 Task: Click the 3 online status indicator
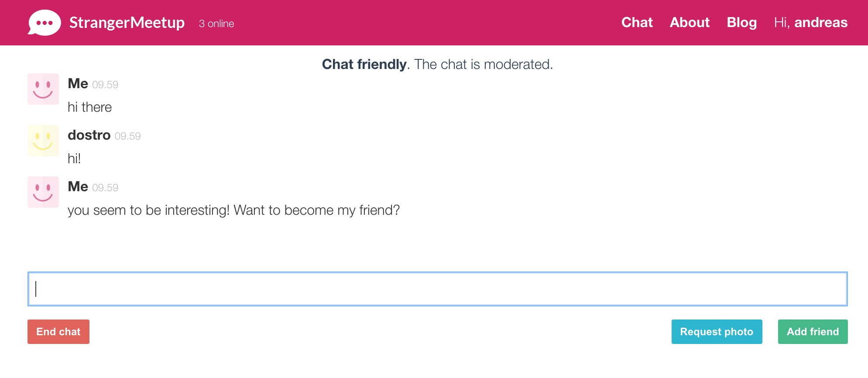pos(216,24)
